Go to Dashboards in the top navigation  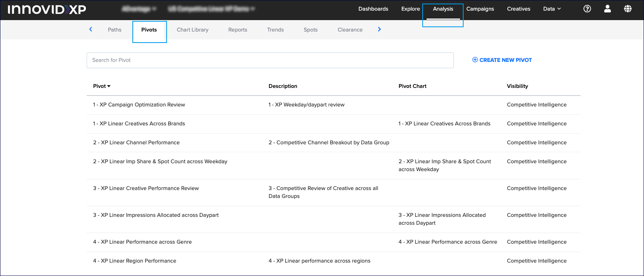373,9
